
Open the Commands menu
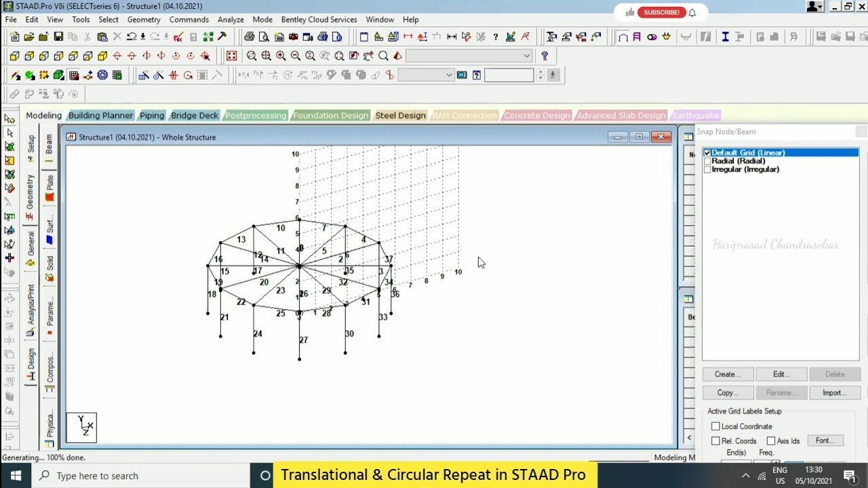click(x=189, y=20)
